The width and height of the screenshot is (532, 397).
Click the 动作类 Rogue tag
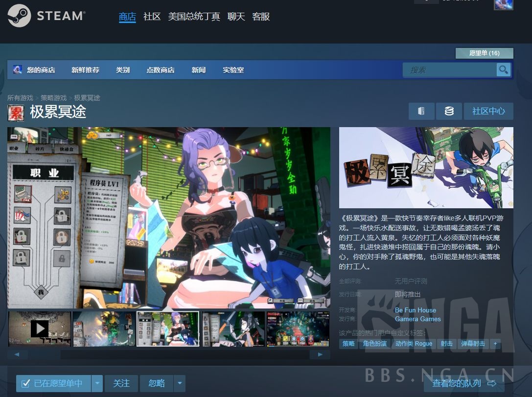[x=414, y=344]
